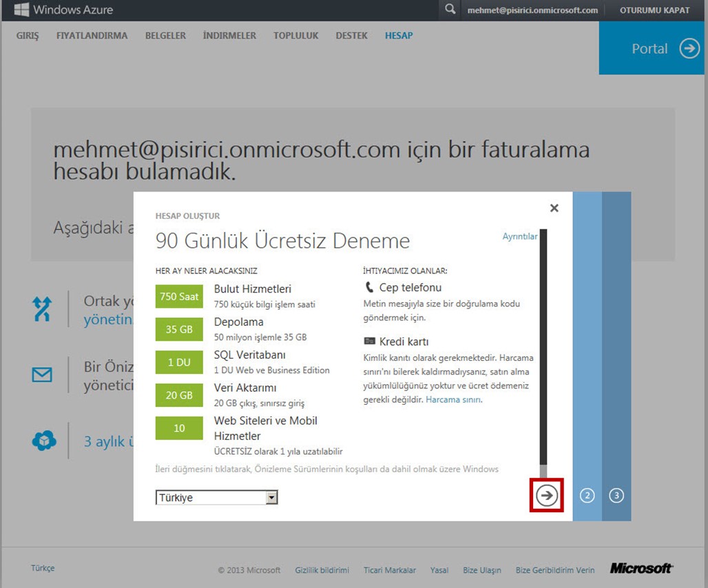Image resolution: width=708 pixels, height=588 pixels.
Task: Click the Veri Aktarımı heading
Action: click(x=245, y=388)
